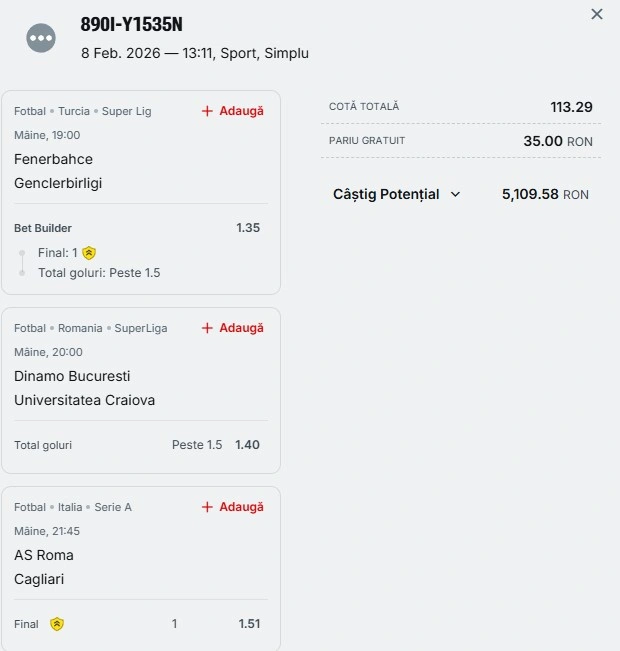Click the Câștig Potențial label
Viewport: 620px width, 651px height.
386,195
